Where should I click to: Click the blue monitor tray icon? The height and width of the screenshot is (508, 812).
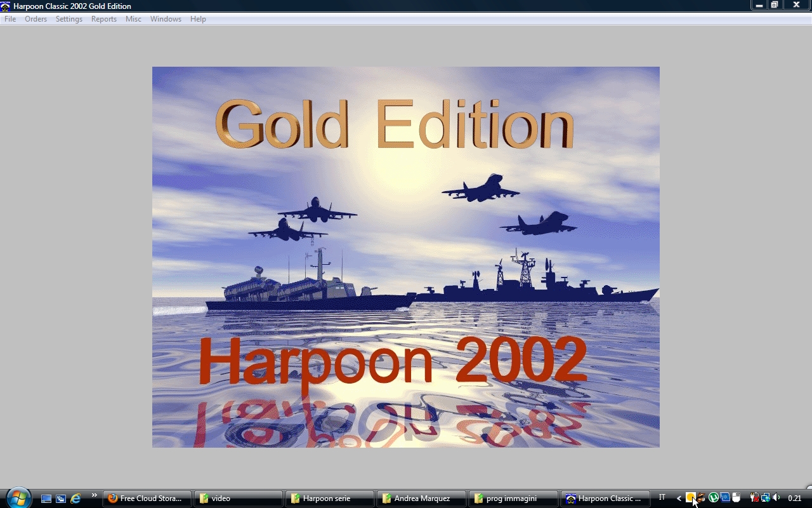point(725,498)
